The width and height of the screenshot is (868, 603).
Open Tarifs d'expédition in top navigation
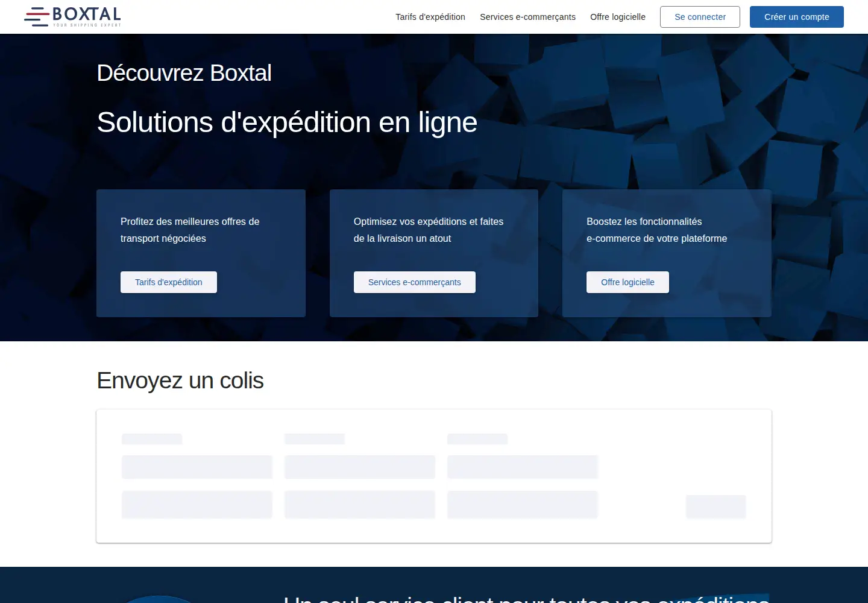430,17
